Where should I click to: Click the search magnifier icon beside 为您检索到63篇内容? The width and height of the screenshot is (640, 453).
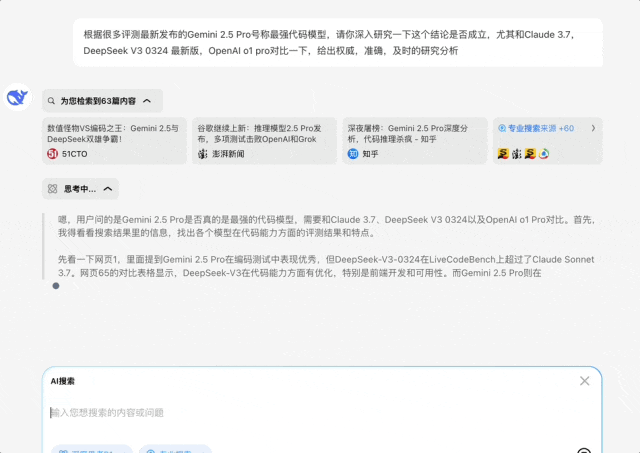(x=51, y=101)
